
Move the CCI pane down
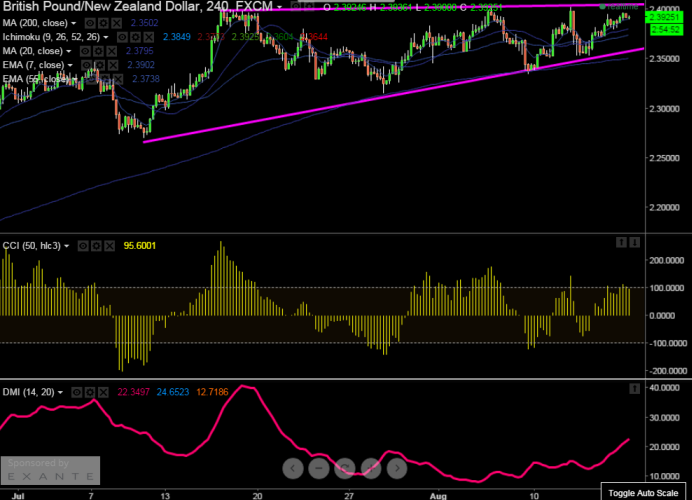[x=634, y=242]
